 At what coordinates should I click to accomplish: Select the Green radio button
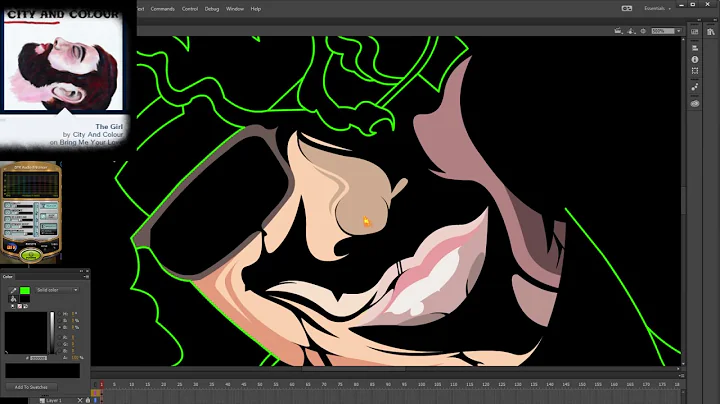(59, 344)
